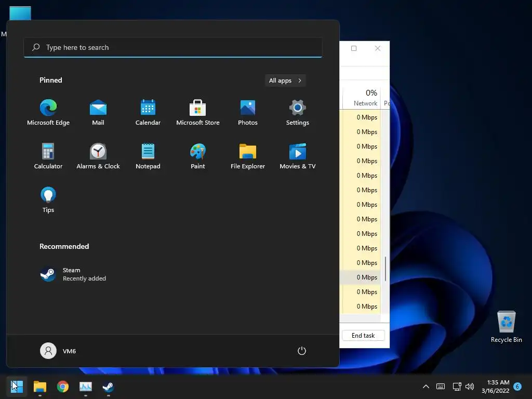This screenshot has width=532, height=399.
Task: Click the Pinned section heading
Action: tap(51, 80)
